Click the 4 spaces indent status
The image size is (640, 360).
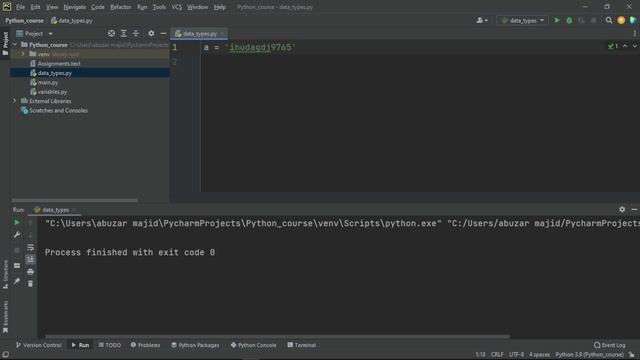pyautogui.click(x=540, y=355)
